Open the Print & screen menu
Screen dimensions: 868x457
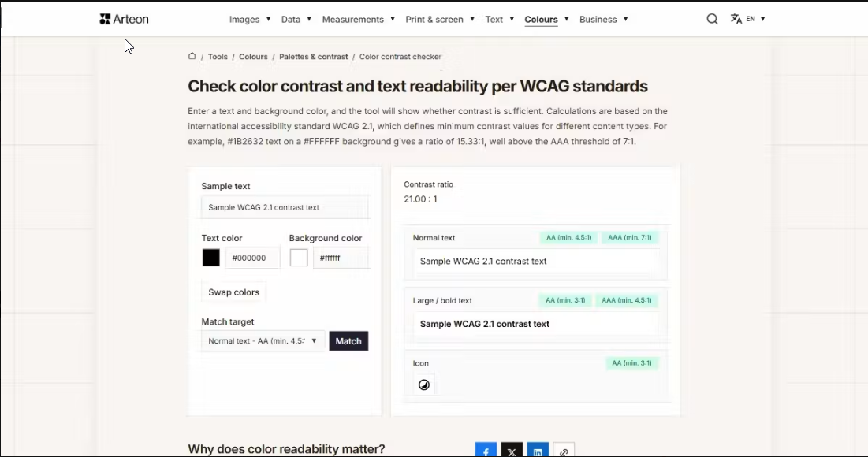[440, 20]
